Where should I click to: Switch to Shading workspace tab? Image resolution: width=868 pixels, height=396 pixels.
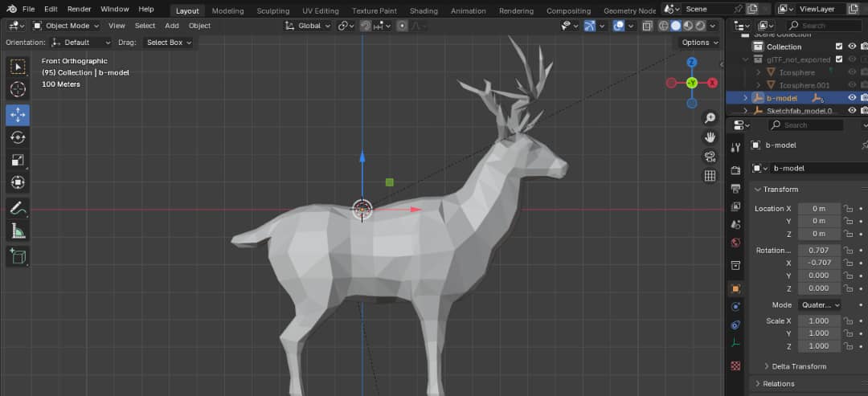point(424,11)
